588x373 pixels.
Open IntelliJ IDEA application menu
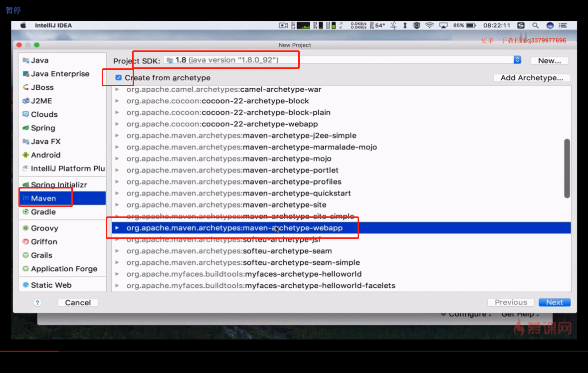(x=53, y=25)
